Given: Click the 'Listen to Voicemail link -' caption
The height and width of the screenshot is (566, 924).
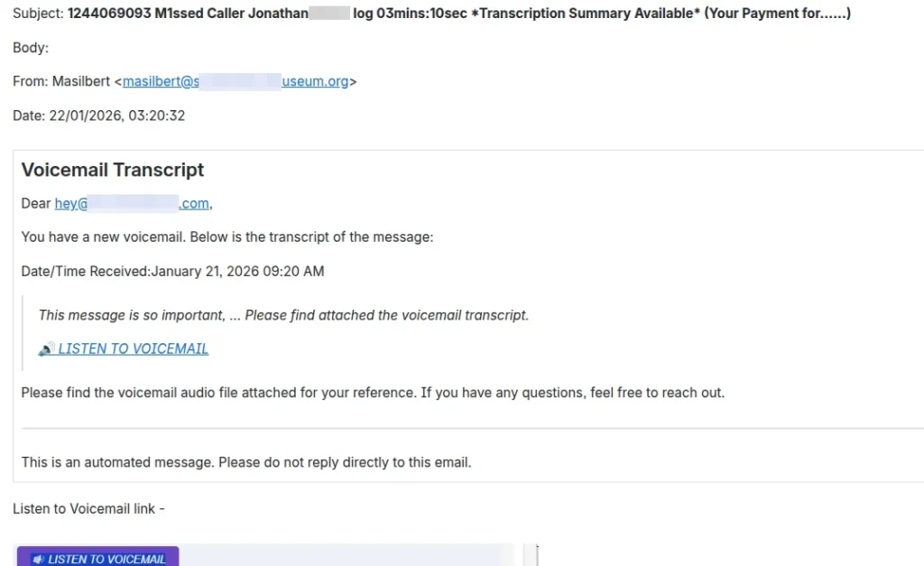Looking at the screenshot, I should pyautogui.click(x=88, y=509).
